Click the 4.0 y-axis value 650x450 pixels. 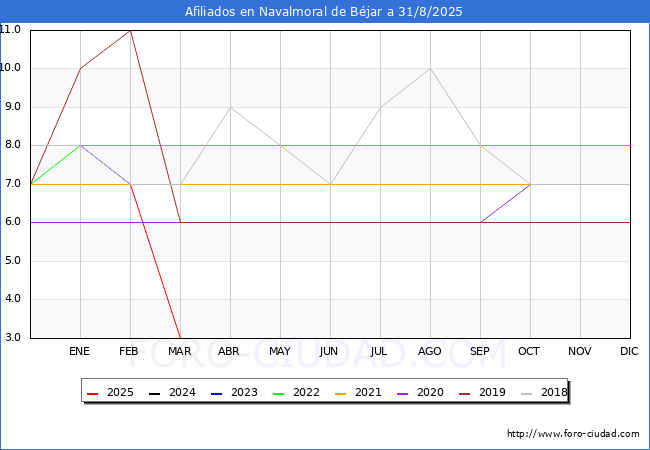pos(13,299)
